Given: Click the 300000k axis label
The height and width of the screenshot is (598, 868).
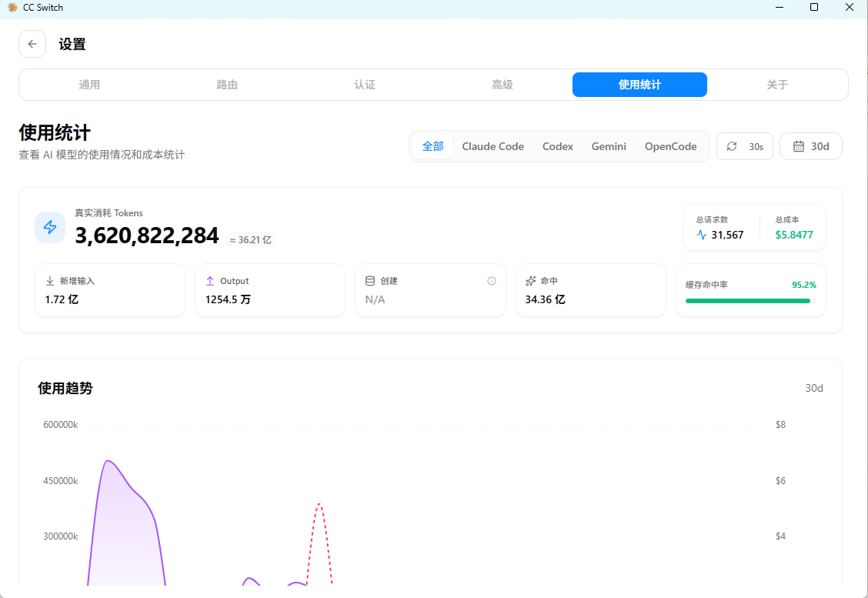Looking at the screenshot, I should pyautogui.click(x=60, y=536).
